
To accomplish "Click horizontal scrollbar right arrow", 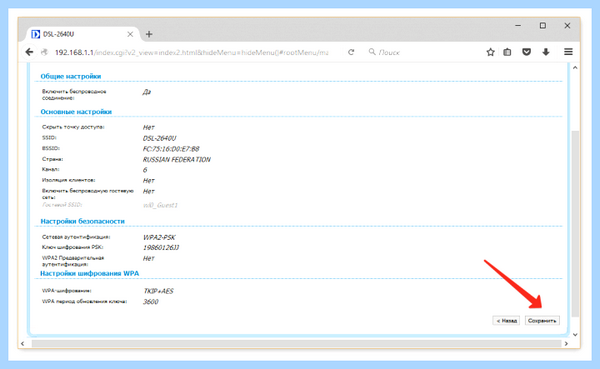I will coord(566,344).
